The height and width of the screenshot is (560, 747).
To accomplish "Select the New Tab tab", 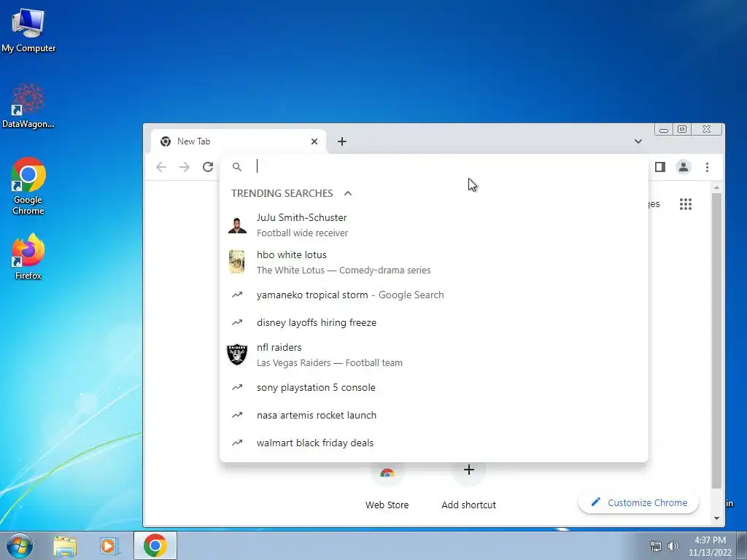I will [239, 141].
